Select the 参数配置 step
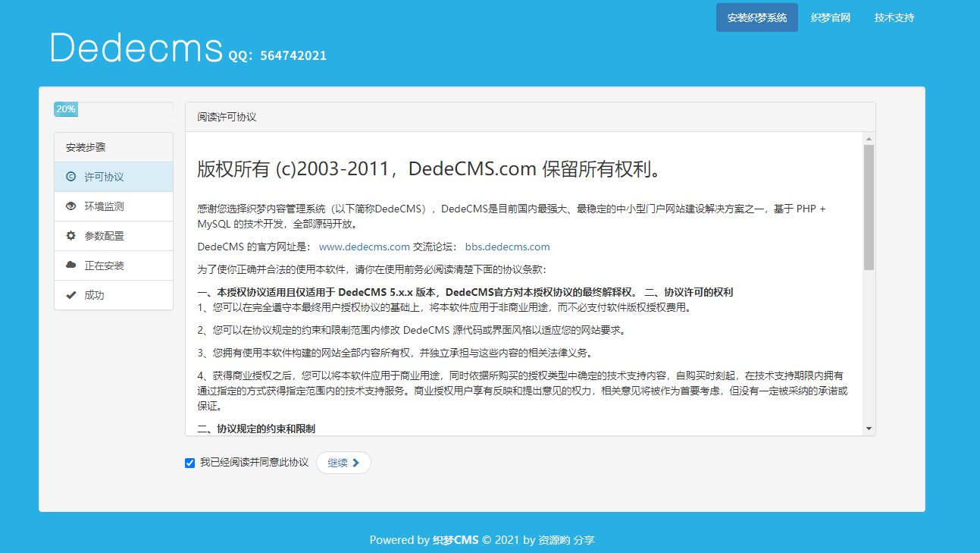This screenshot has width=980, height=553. click(x=114, y=236)
